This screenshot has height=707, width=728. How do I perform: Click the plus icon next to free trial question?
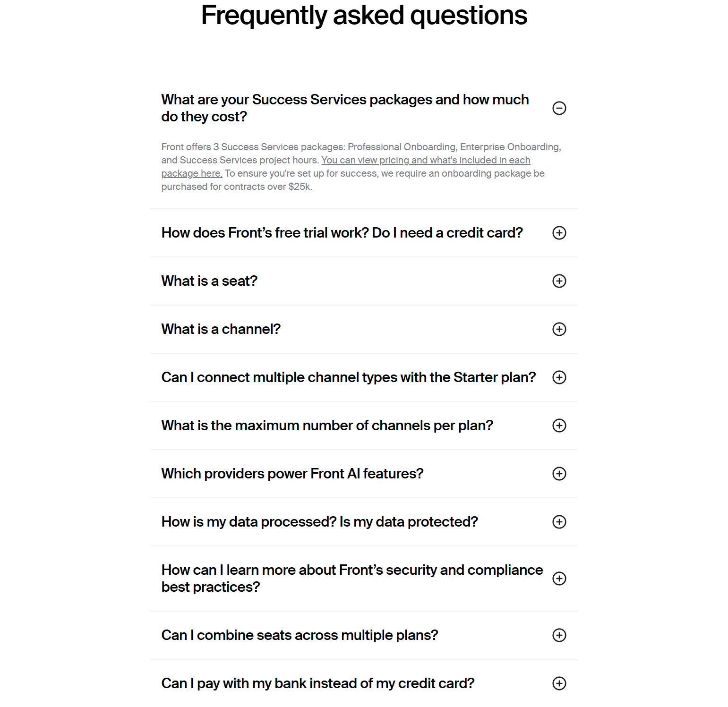click(559, 233)
